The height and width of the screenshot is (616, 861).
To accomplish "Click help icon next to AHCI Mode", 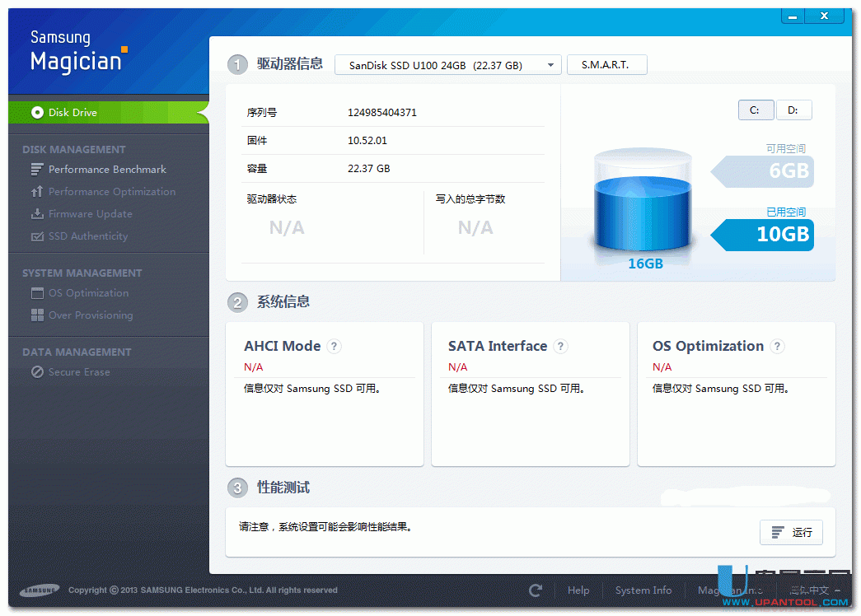I will click(x=334, y=347).
